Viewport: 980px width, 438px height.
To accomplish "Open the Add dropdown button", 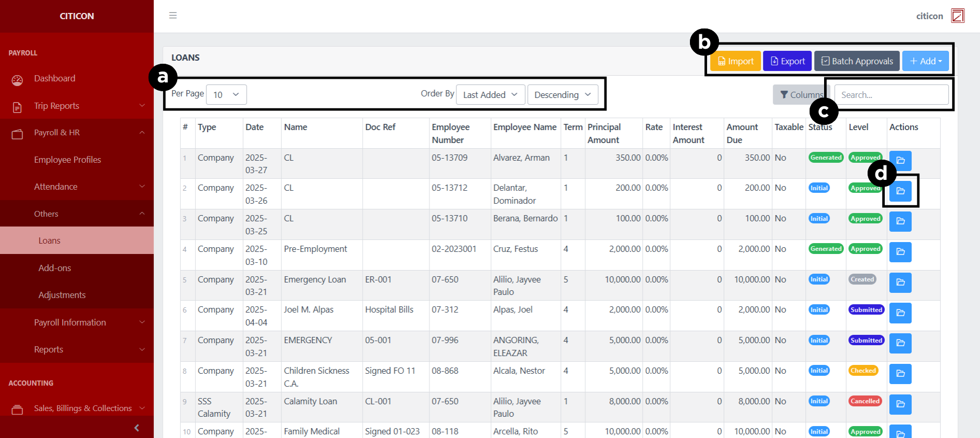I will click(x=926, y=61).
